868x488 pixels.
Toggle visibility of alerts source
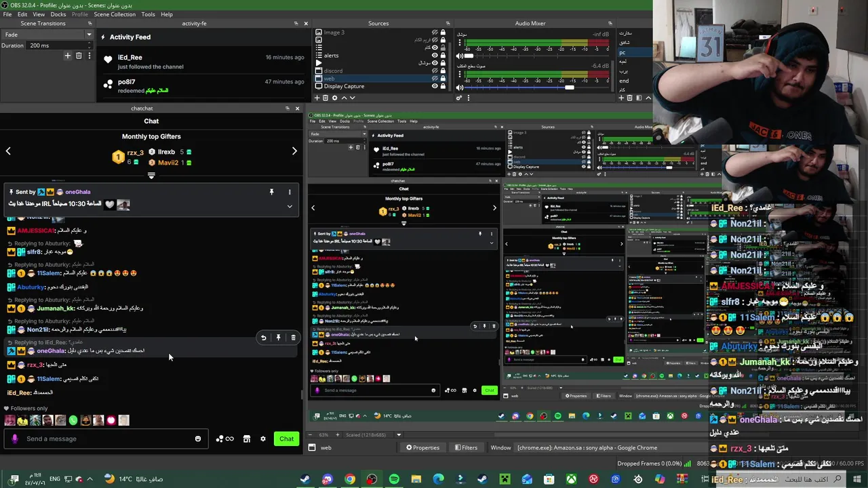(x=435, y=56)
